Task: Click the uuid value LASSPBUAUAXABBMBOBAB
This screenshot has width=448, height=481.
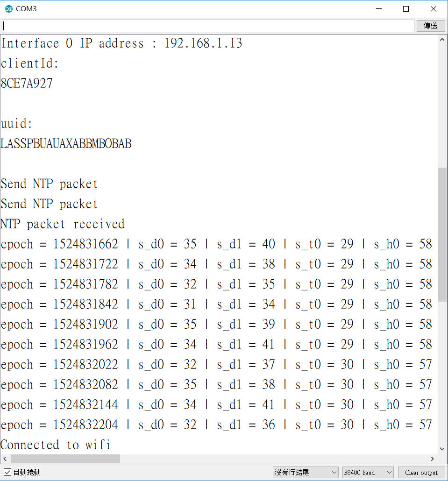Action: (x=66, y=143)
